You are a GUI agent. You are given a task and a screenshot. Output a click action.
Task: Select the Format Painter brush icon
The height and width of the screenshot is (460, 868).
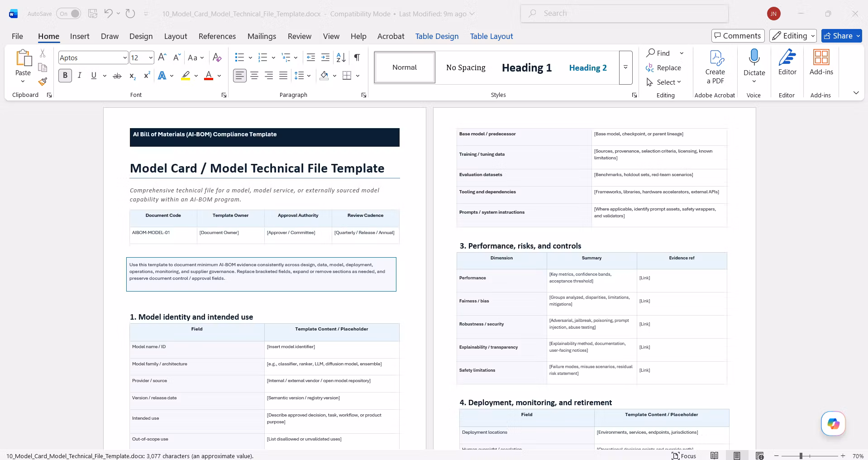tap(43, 82)
